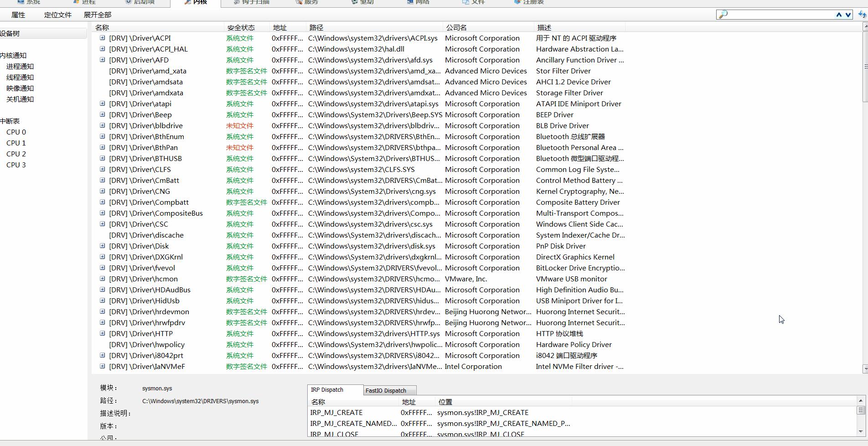Expand the \Driver\HTTP driver node
Viewport: 868px width, 446px height.
(x=103, y=333)
